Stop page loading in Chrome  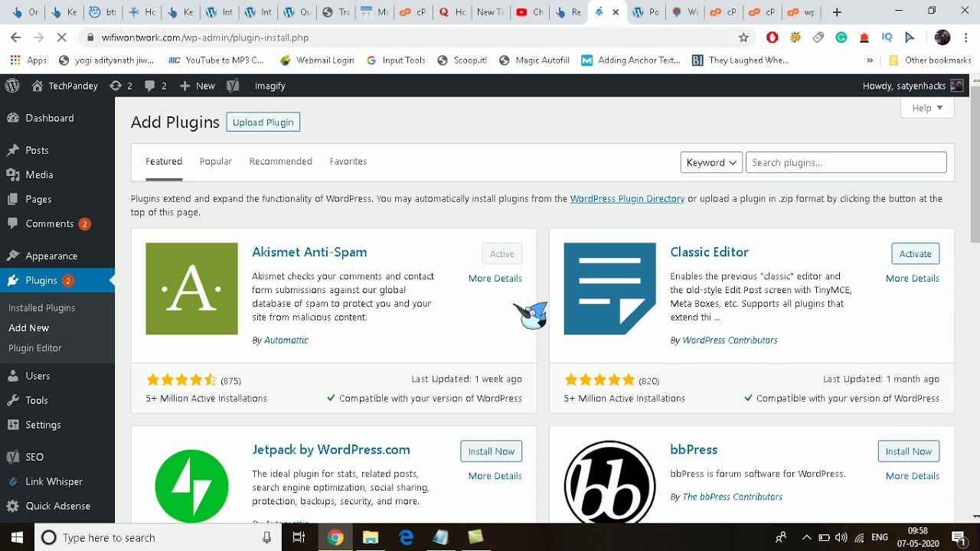click(63, 37)
